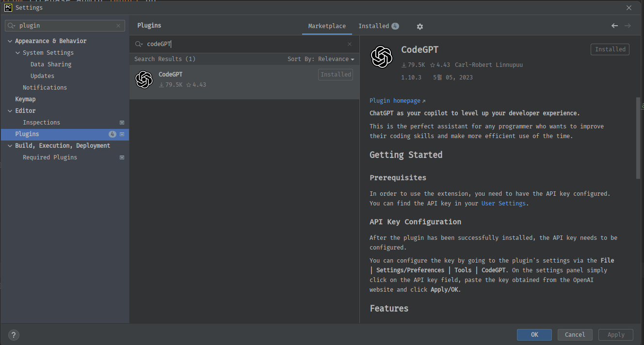Open the help question mark button
This screenshot has width=644, height=345.
point(14,335)
